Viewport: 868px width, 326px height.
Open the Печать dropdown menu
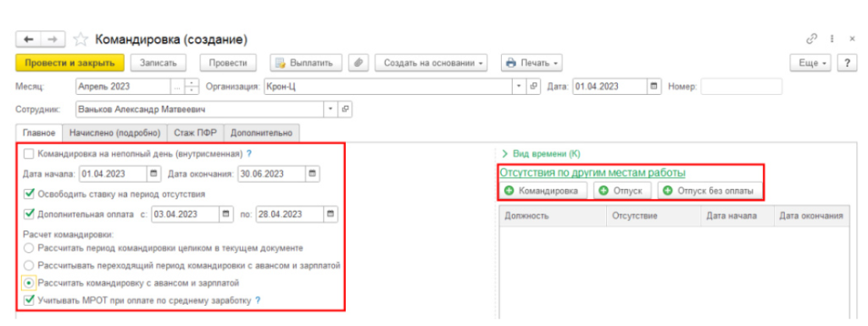coord(532,63)
